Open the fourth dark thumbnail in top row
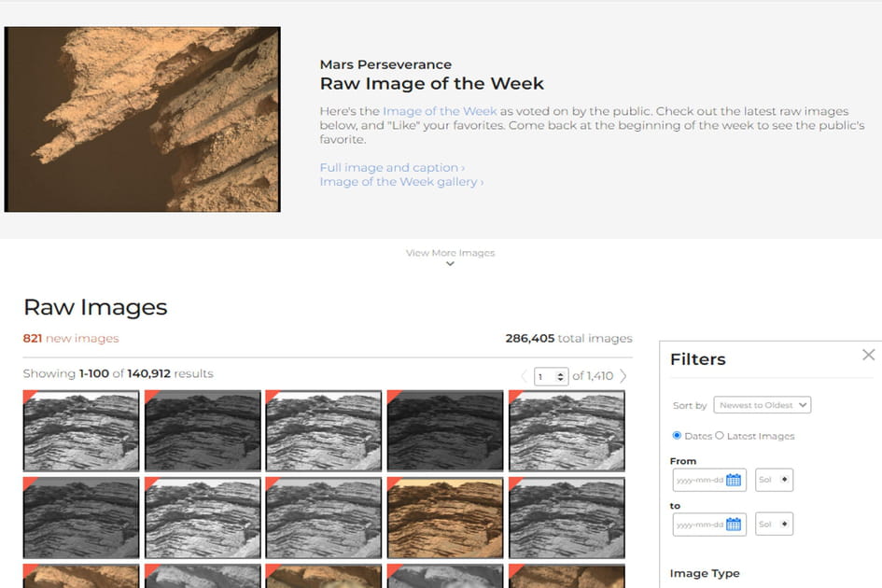Image resolution: width=882 pixels, height=588 pixels. (x=445, y=430)
